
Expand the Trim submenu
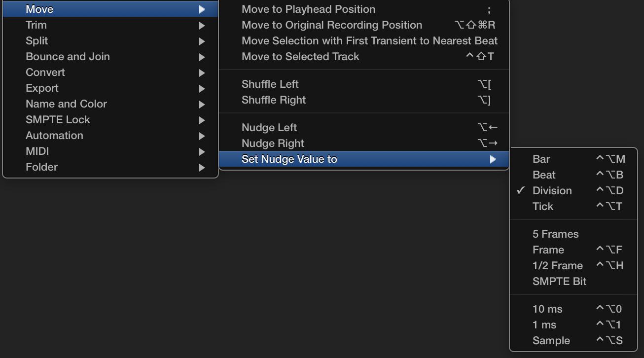pyautogui.click(x=36, y=25)
